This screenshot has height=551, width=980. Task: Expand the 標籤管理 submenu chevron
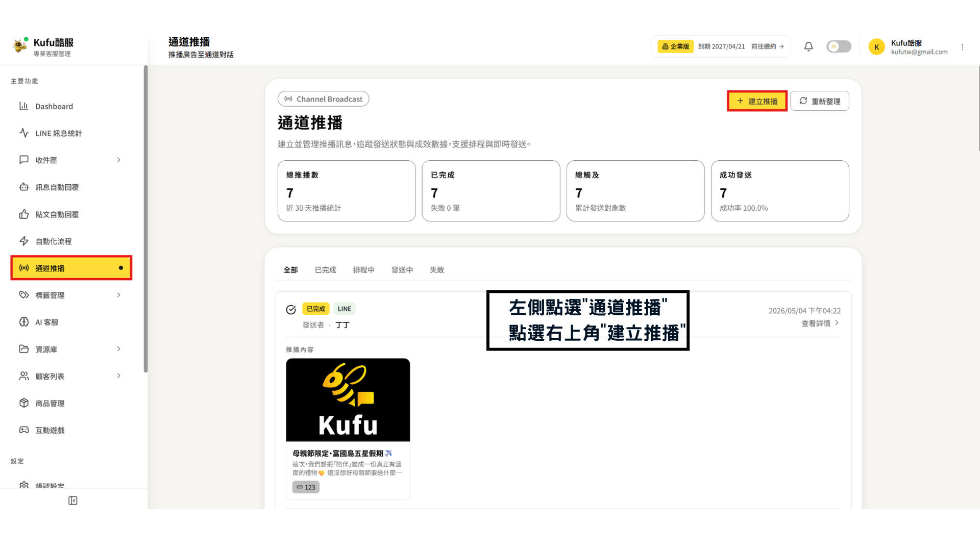[x=119, y=295]
